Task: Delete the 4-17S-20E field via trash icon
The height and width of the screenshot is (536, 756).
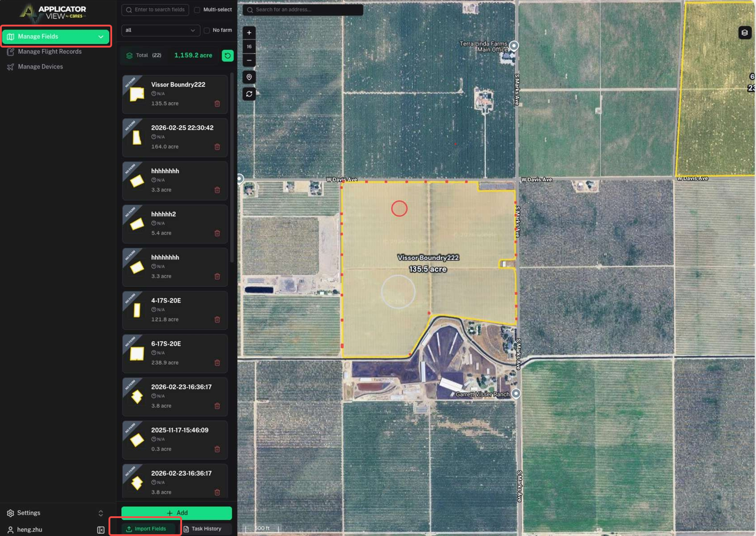Action: click(x=217, y=319)
